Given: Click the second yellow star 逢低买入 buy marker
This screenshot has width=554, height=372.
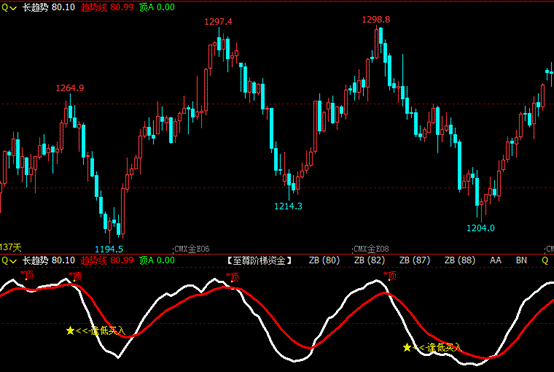Looking at the screenshot, I should (432, 348).
